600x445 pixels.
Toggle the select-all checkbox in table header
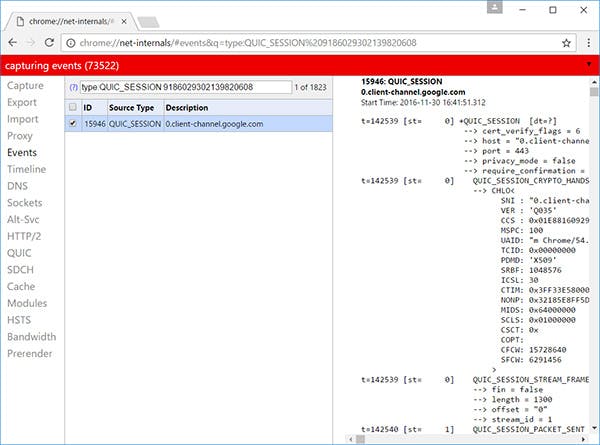pyautogui.click(x=73, y=107)
